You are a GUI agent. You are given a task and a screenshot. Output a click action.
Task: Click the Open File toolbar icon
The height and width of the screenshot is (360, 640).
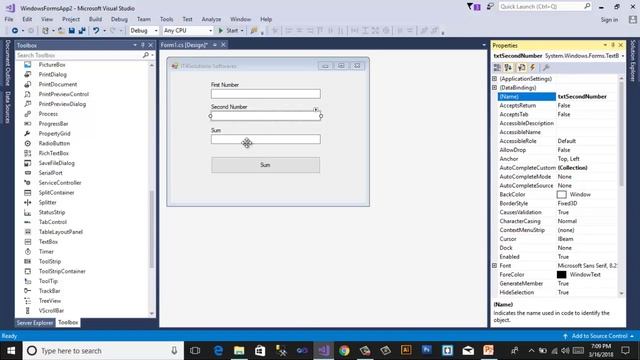61,31
